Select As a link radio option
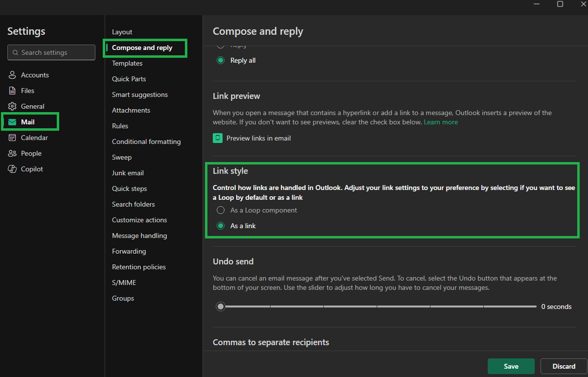The height and width of the screenshot is (377, 588). [221, 226]
